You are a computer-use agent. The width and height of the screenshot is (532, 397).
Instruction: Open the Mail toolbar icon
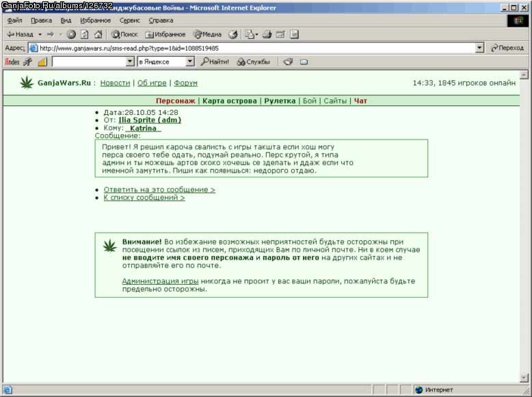coord(251,34)
